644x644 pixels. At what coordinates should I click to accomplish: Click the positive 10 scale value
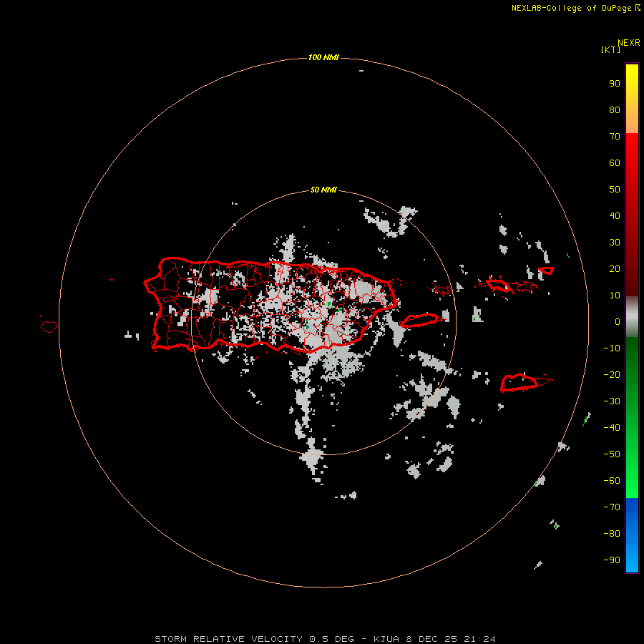(615, 296)
